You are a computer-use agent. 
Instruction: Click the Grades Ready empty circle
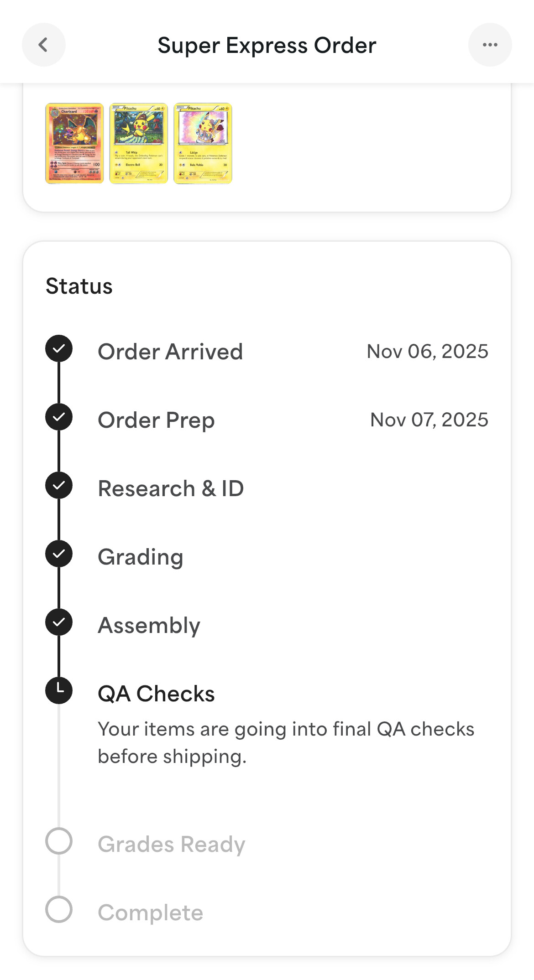[59, 841]
